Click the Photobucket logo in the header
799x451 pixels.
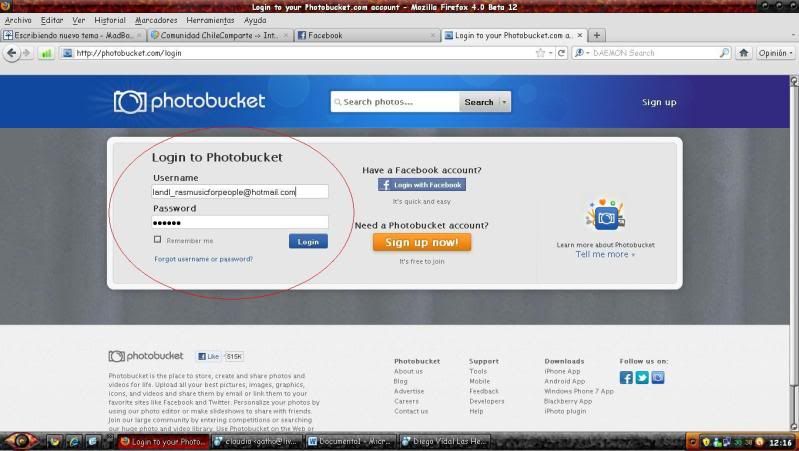pos(189,101)
